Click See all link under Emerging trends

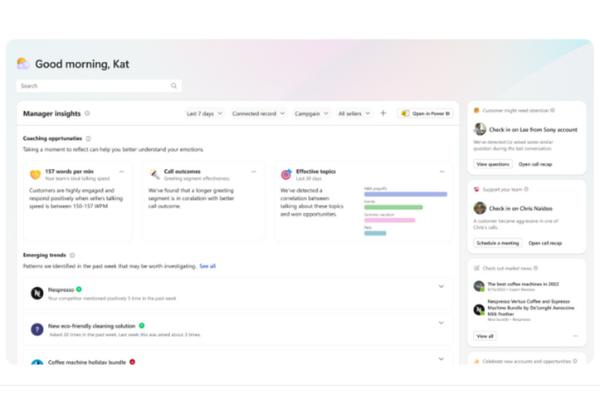point(207,266)
